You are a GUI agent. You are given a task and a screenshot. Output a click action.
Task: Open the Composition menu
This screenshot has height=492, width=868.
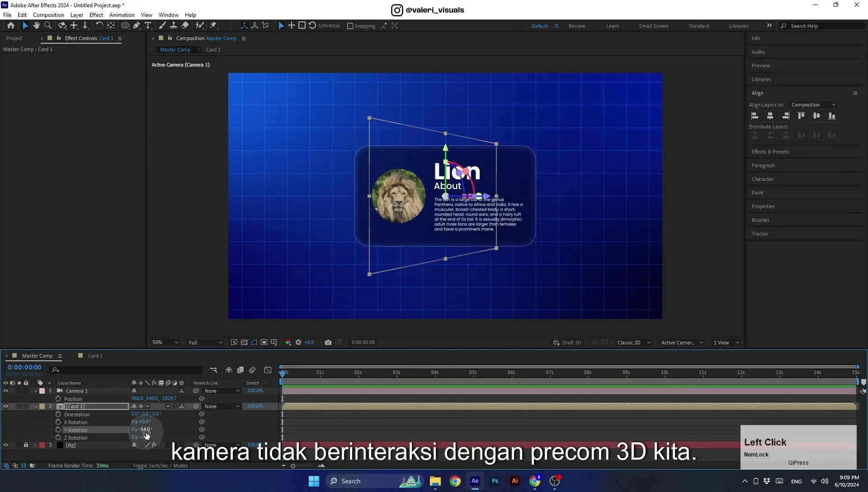point(48,15)
